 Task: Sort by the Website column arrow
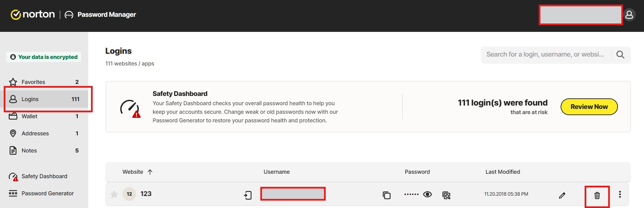point(150,172)
